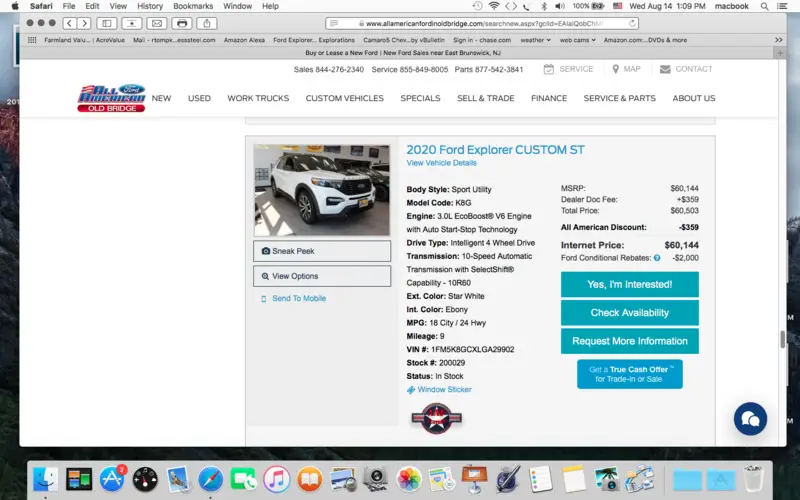
Task: Click the Service calendar icon
Action: tap(548, 69)
